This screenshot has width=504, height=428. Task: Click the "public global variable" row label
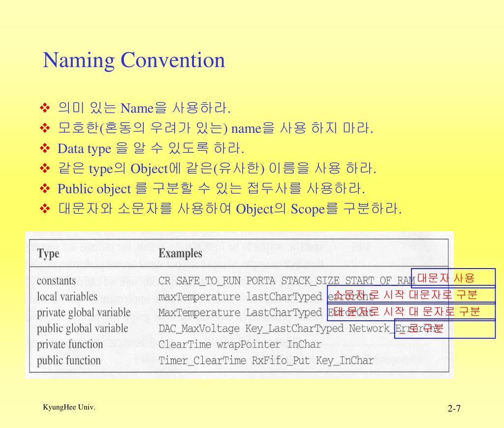pyautogui.click(x=82, y=329)
